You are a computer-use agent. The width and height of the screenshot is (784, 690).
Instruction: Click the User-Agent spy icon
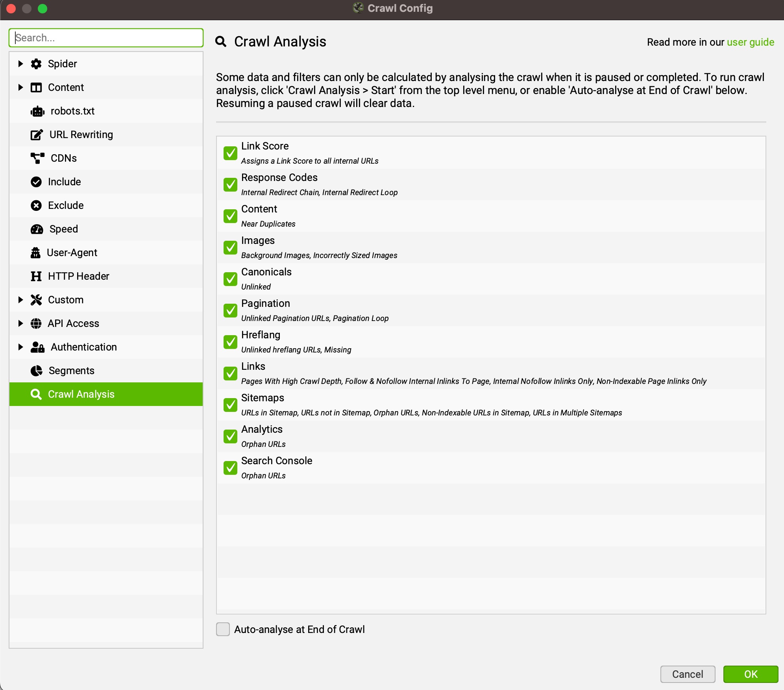pyautogui.click(x=35, y=253)
